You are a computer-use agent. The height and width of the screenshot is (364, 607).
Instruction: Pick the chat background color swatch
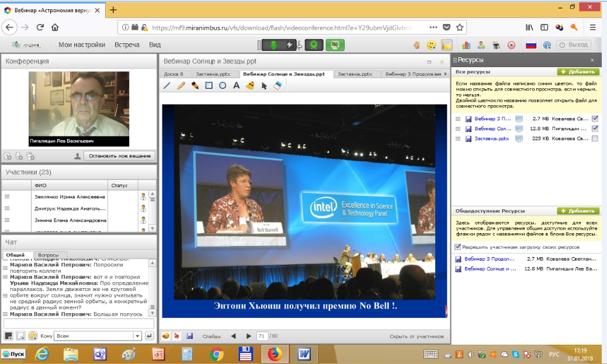(21, 336)
